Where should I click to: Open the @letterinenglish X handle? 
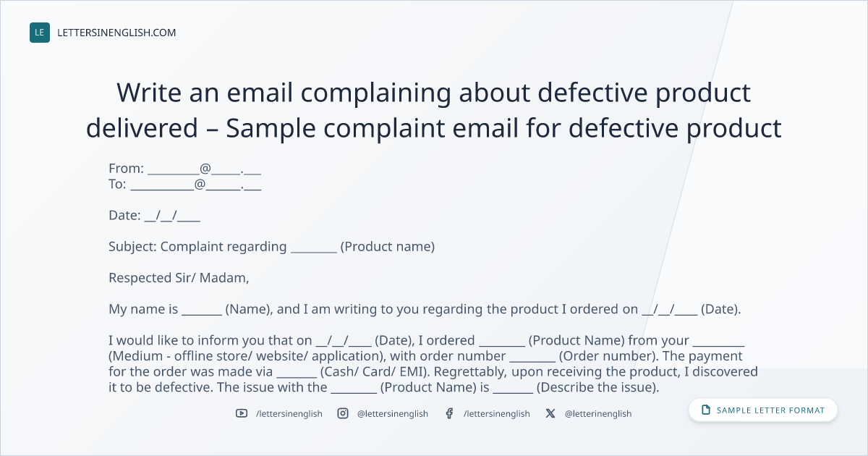coord(598,413)
